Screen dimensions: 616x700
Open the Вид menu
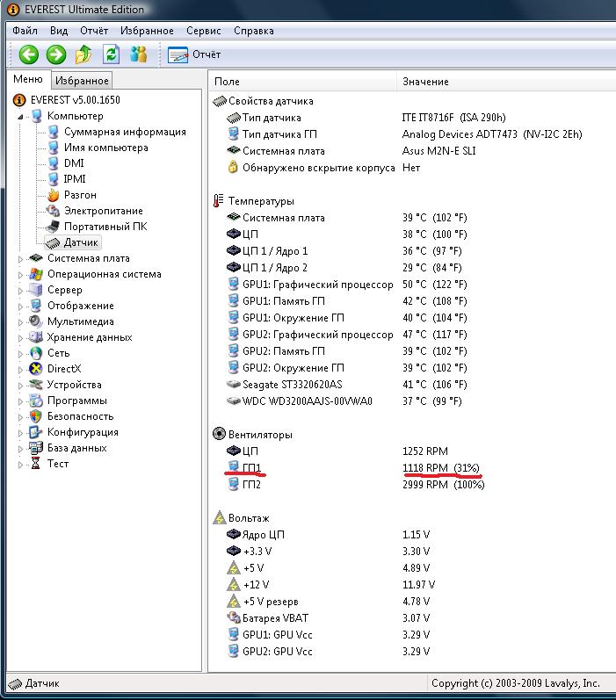coord(59,31)
